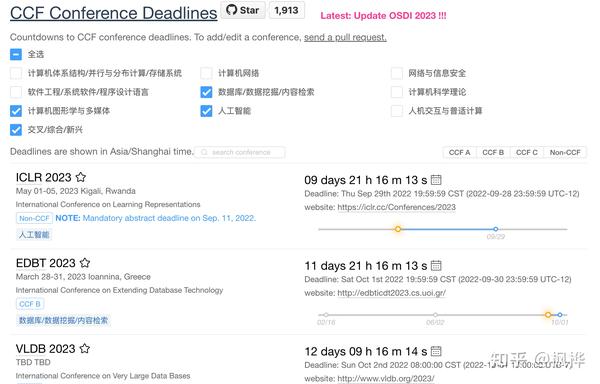The width and height of the screenshot is (600, 384).
Task: Filter by CCF C rank
Action: coord(527,152)
